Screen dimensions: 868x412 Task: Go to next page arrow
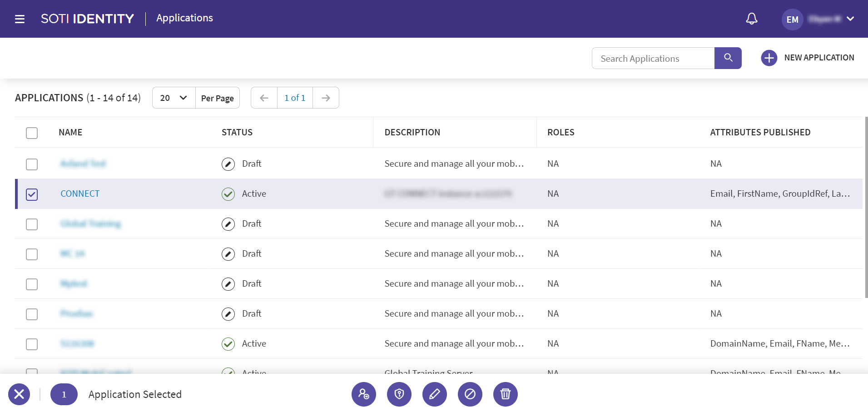point(326,98)
